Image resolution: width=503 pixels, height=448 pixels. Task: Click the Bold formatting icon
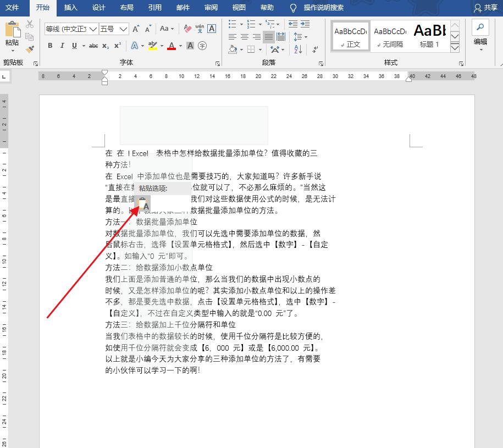click(x=49, y=46)
